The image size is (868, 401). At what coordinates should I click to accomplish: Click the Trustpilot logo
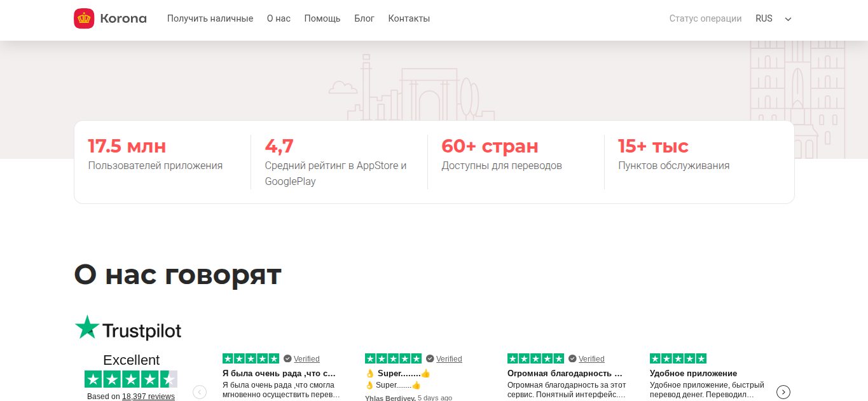(x=128, y=328)
